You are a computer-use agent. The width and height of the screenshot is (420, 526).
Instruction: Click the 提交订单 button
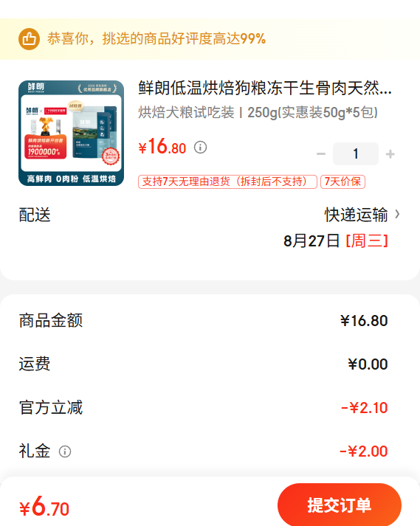pyautogui.click(x=340, y=505)
